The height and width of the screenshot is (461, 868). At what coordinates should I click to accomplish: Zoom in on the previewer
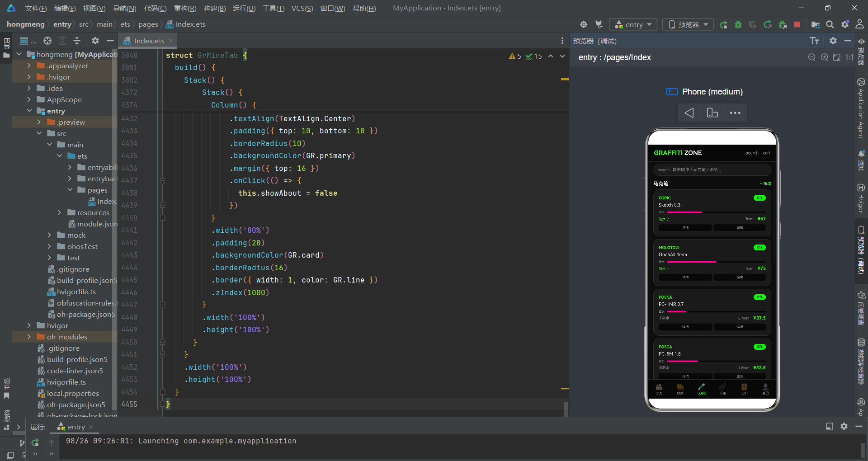pos(824,57)
